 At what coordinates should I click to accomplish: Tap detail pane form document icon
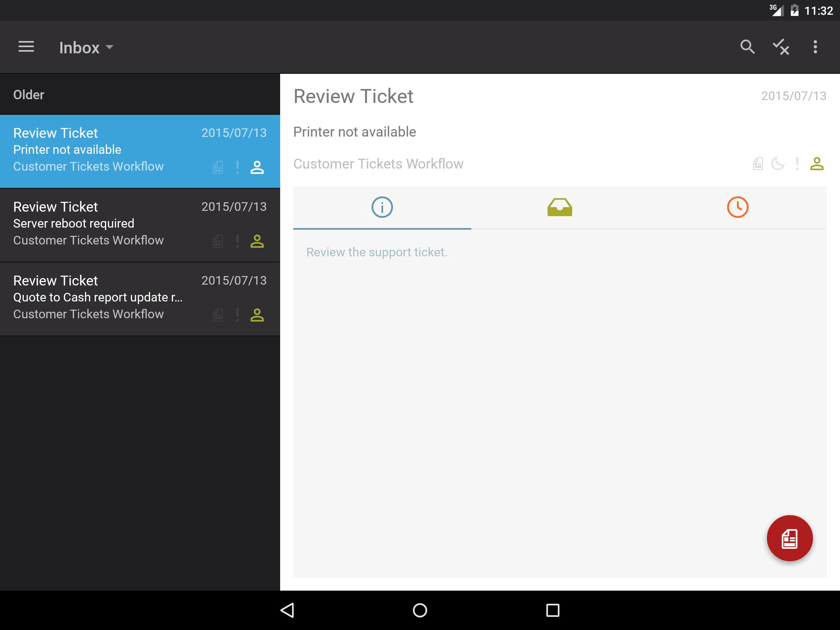[758, 164]
